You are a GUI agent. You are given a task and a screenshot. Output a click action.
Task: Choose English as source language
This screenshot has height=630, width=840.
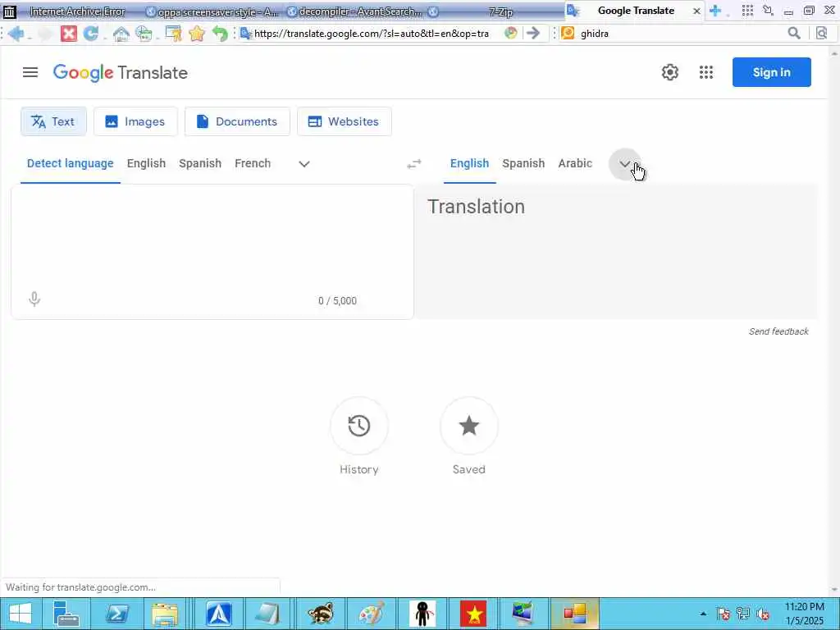146,163
